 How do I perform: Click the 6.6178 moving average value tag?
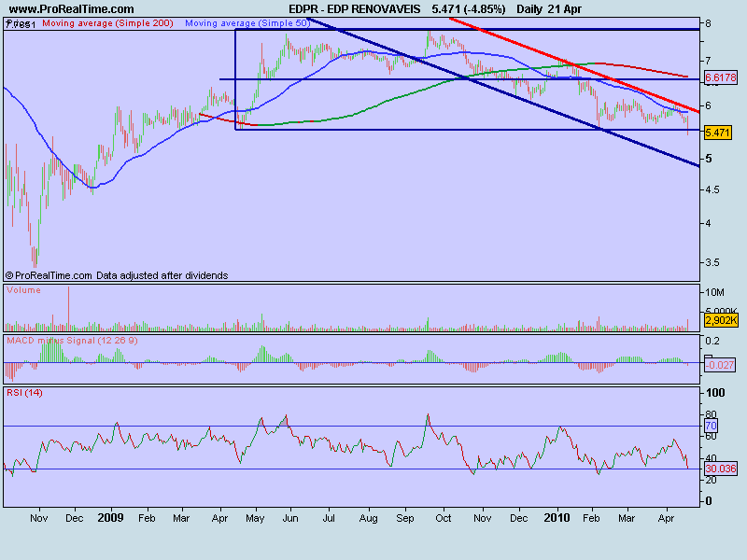coord(720,77)
